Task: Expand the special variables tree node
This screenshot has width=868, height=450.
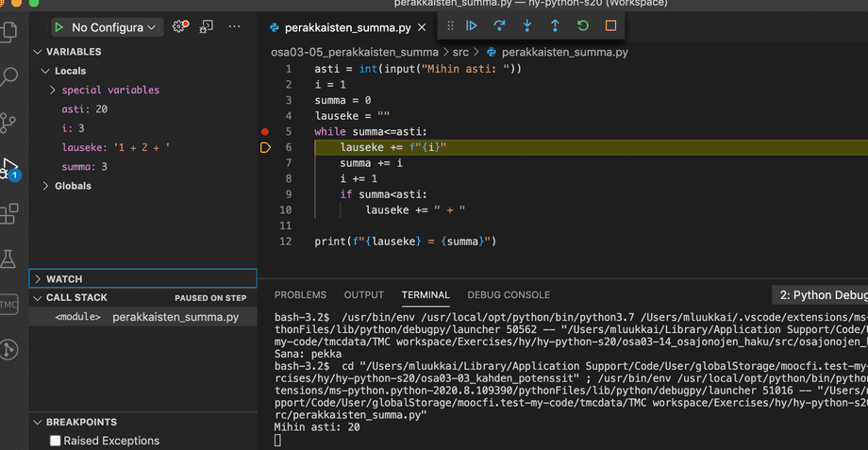Action: coord(109,91)
